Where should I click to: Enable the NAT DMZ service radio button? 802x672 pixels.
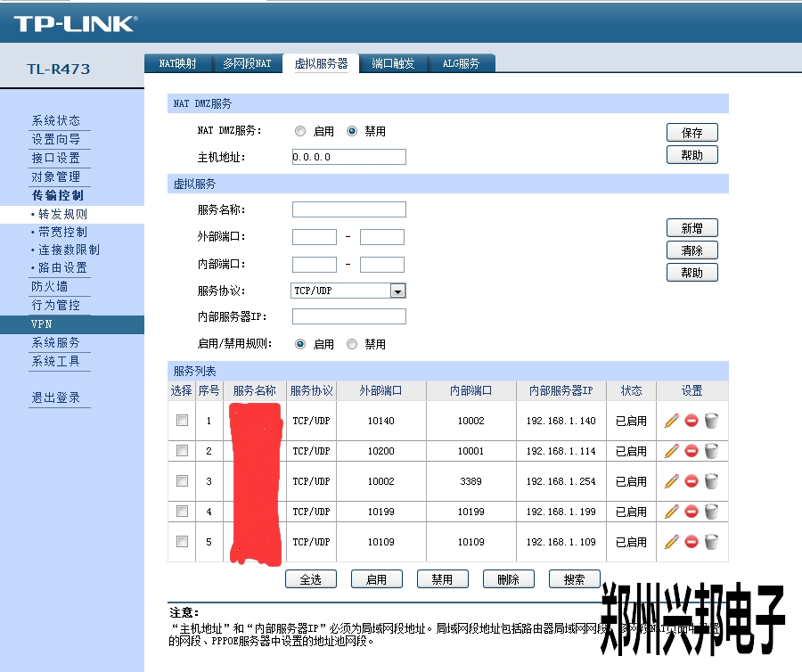300,131
